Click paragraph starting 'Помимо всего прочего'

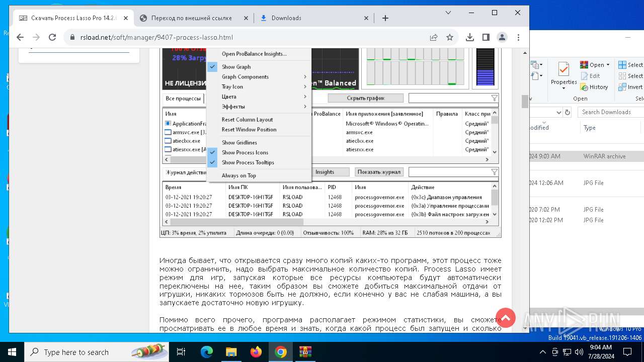point(330,324)
